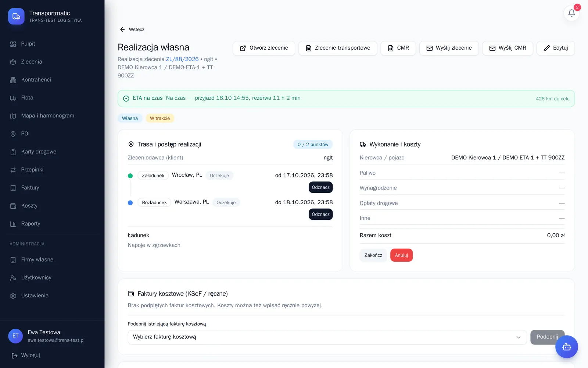Click the red Anuluj button
Screen dimensions: 588x368
[401, 255]
